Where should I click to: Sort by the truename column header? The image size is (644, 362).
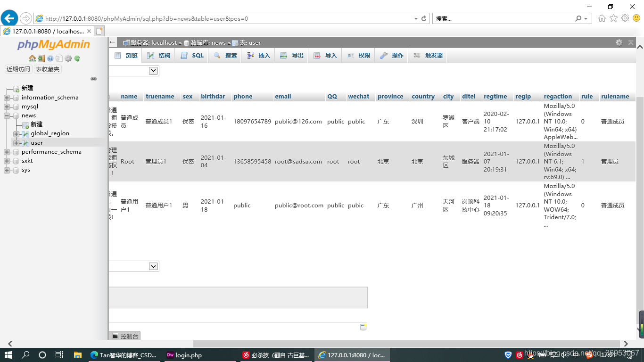coord(160,96)
